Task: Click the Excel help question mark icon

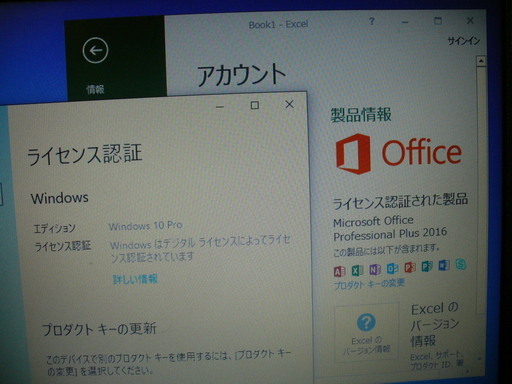Action: pyautogui.click(x=372, y=22)
